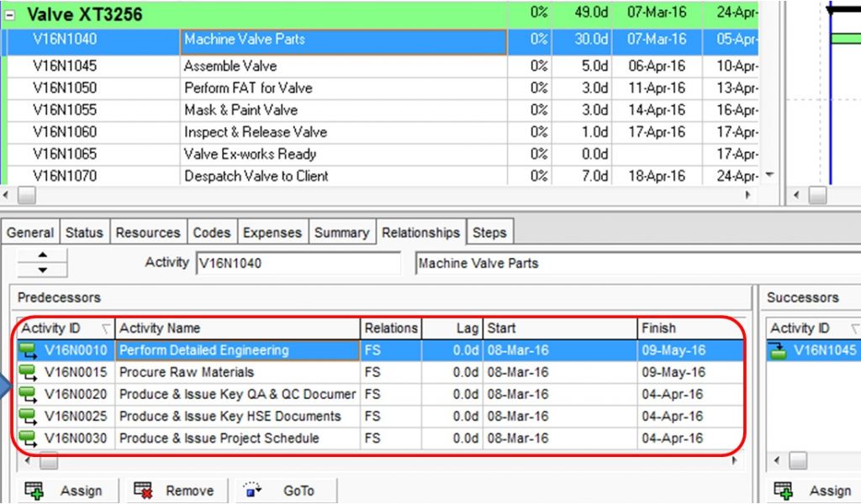
Task: Click the Activity ID input field
Action: tap(297, 263)
